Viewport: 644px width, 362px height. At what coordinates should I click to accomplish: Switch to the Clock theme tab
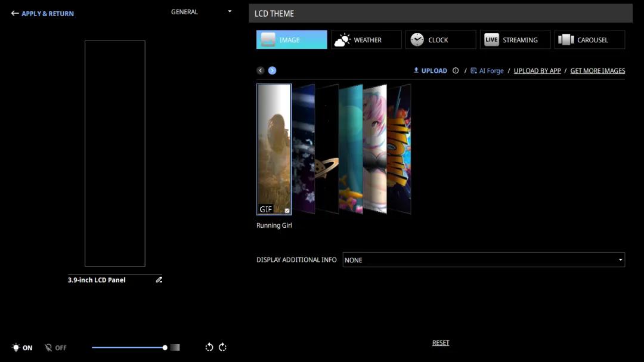pyautogui.click(x=440, y=40)
